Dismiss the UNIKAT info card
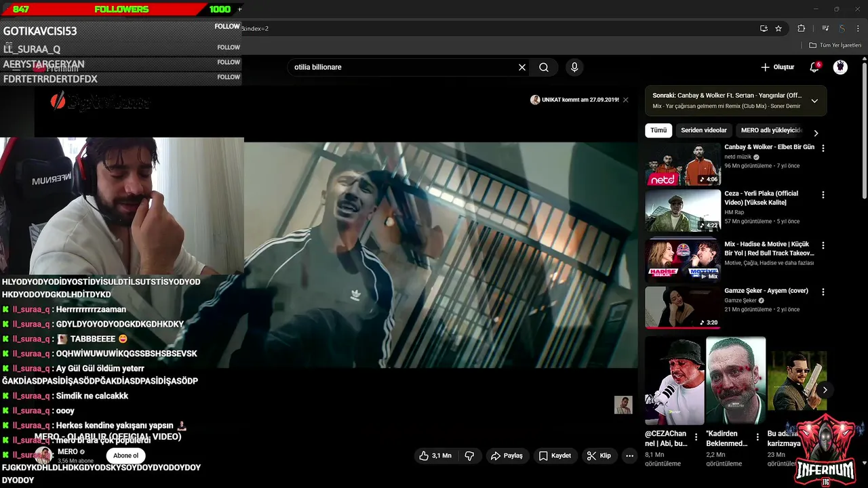 pyautogui.click(x=625, y=100)
